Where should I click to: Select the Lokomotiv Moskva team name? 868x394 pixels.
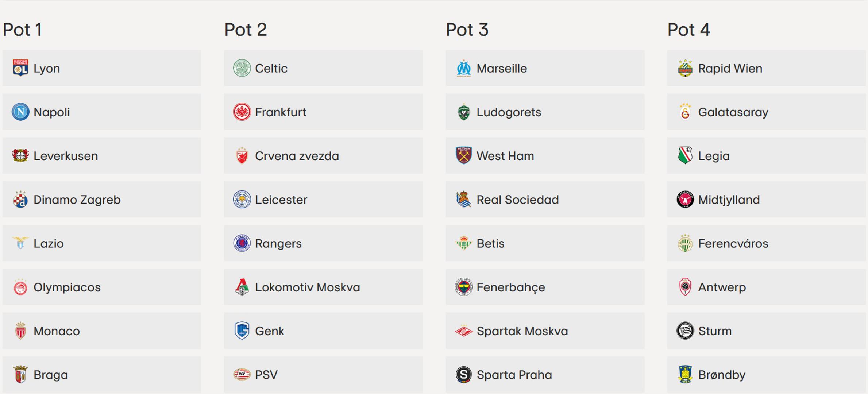pyautogui.click(x=307, y=287)
